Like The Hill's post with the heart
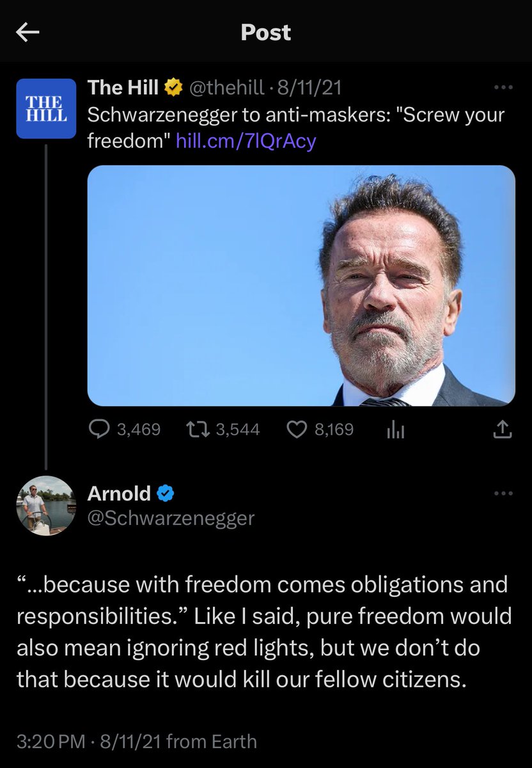Image resolution: width=532 pixels, height=768 pixels. pyautogui.click(x=296, y=429)
